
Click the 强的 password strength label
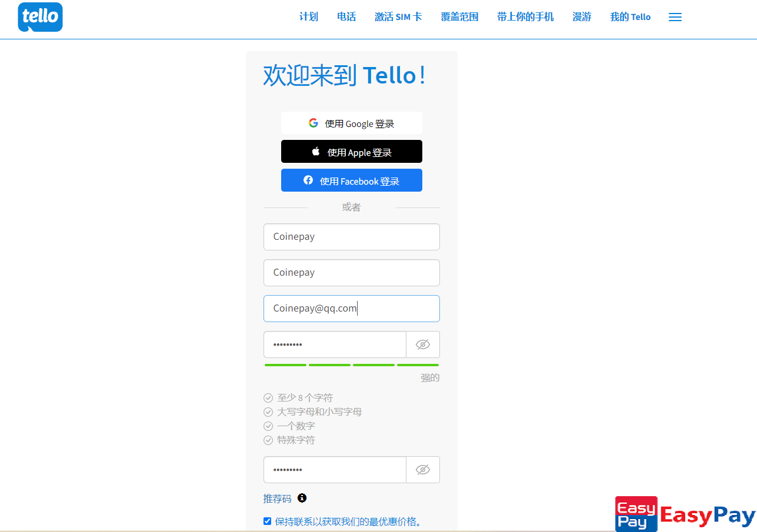pos(430,377)
